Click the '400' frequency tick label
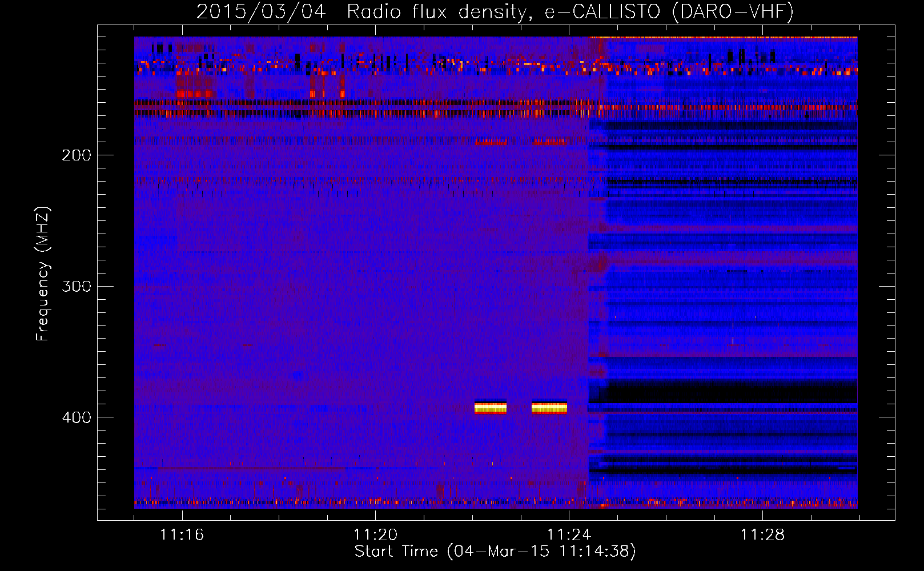Image resolution: width=924 pixels, height=571 pixels. pyautogui.click(x=77, y=417)
